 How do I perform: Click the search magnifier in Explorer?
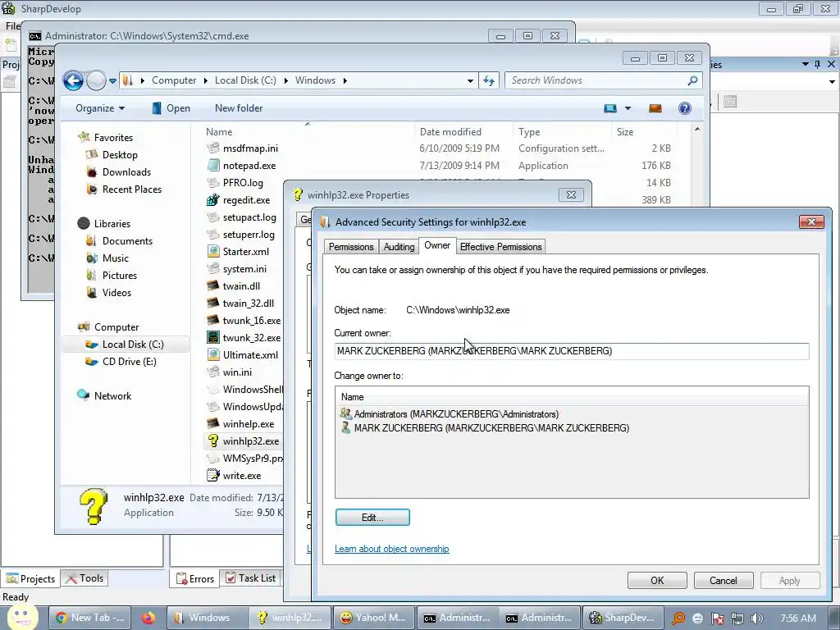[692, 80]
